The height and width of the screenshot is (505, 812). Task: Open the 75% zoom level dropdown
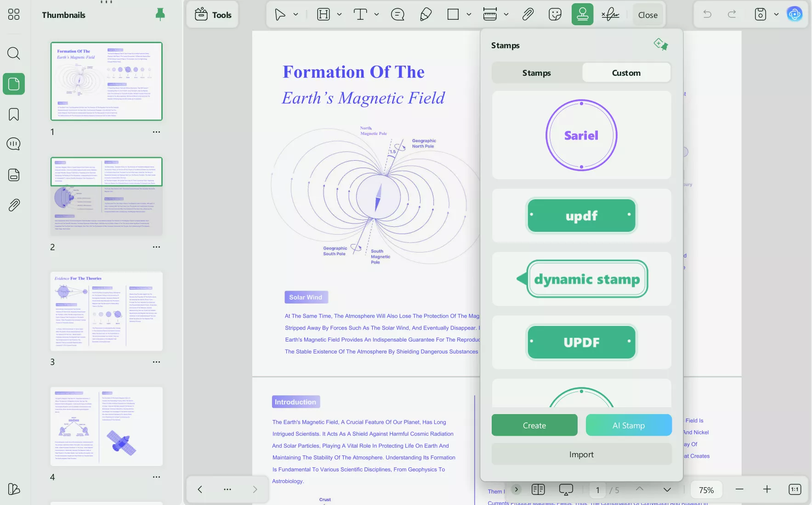click(706, 490)
